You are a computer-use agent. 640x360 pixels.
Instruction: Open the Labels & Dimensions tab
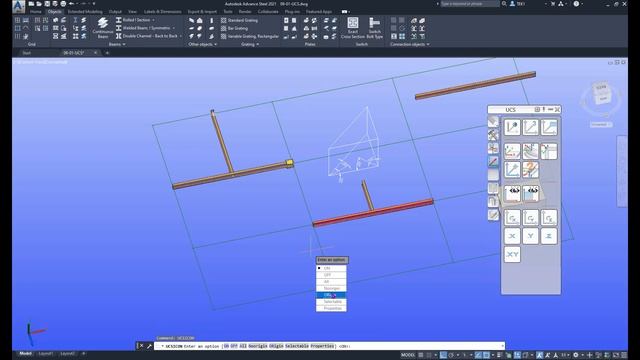[x=162, y=11]
